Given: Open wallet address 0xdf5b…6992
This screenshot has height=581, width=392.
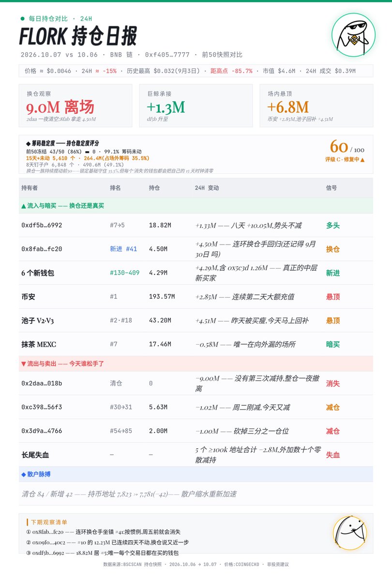Looking at the screenshot, I should point(42,225).
